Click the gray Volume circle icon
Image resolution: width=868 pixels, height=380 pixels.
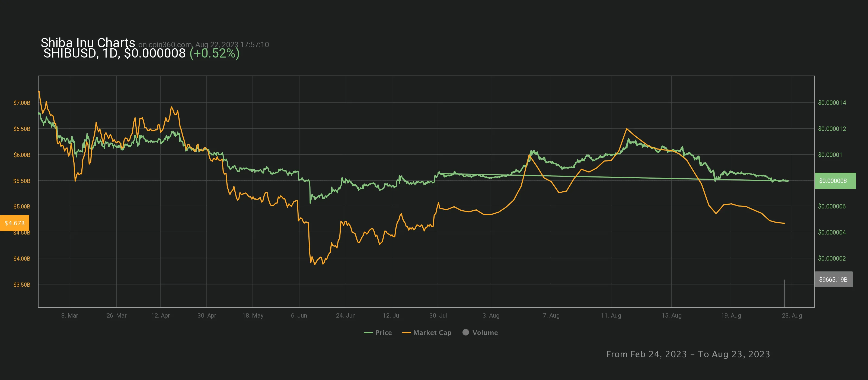pyautogui.click(x=466, y=332)
